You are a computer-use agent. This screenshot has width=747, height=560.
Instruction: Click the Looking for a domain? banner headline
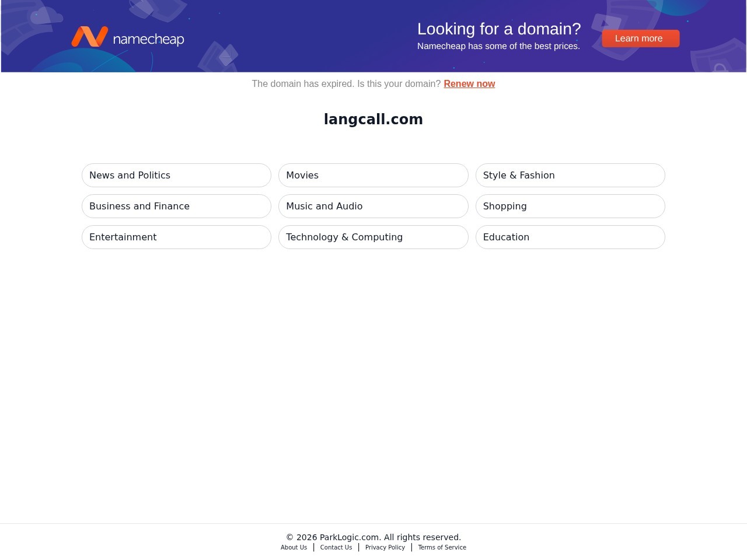click(x=499, y=29)
